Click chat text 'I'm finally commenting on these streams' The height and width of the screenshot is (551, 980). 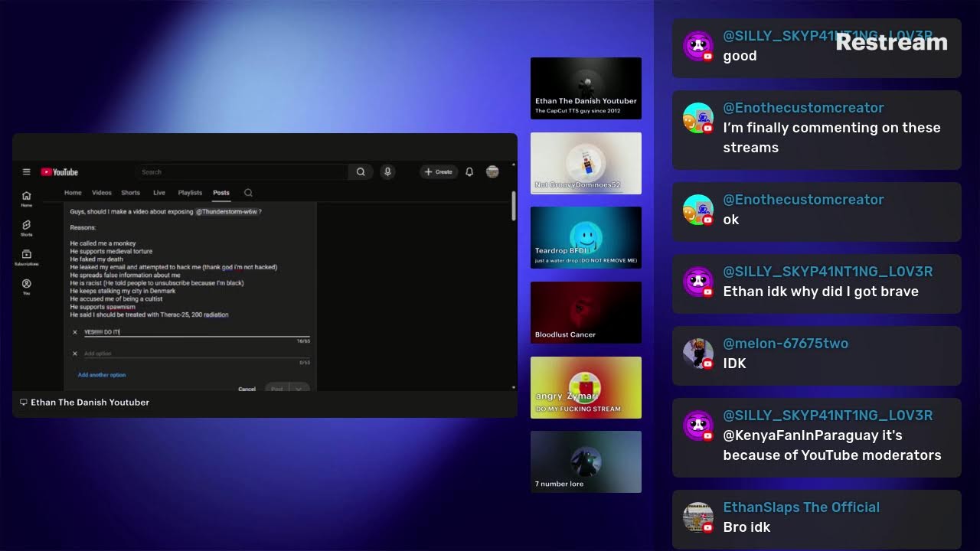[x=831, y=138]
